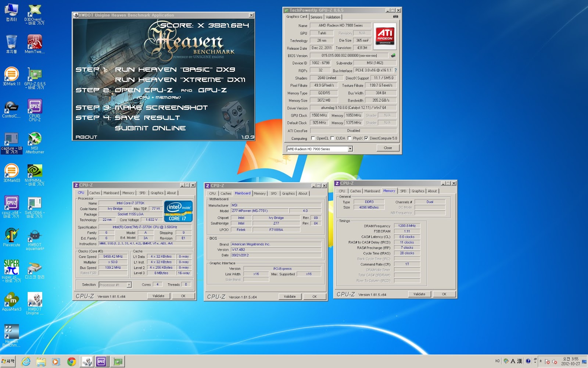Screen dimensions: 588x368
Task: Click OK in the CPU-Z mainboard window
Action: tap(315, 297)
